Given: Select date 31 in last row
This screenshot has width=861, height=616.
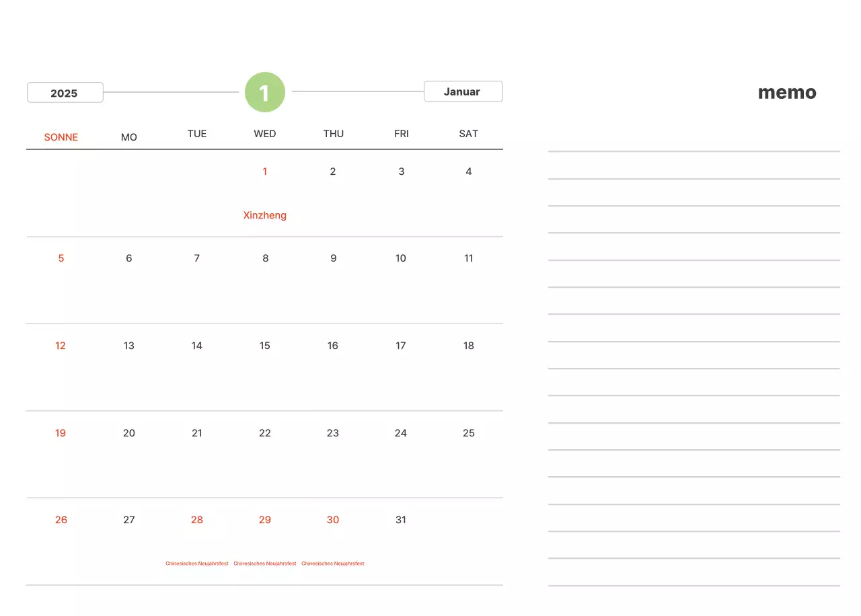Looking at the screenshot, I should (x=401, y=520).
